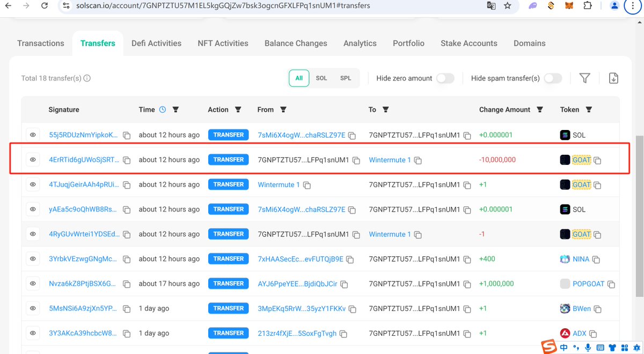This screenshot has height=354, width=644.
Task: Open the Action column filter
Action: (238, 110)
